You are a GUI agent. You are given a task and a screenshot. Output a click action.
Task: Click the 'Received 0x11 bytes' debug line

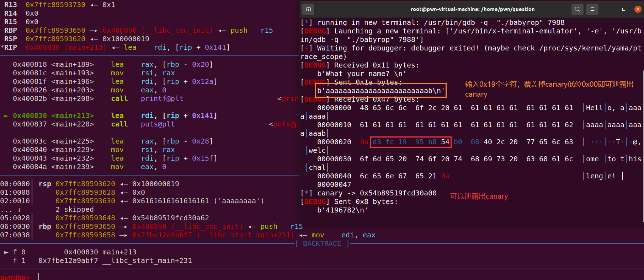pos(360,65)
